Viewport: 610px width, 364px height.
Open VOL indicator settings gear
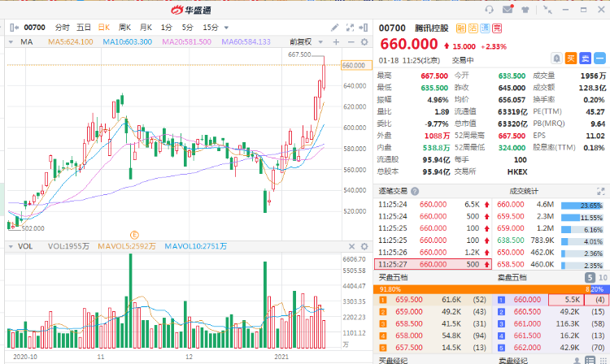click(x=364, y=246)
